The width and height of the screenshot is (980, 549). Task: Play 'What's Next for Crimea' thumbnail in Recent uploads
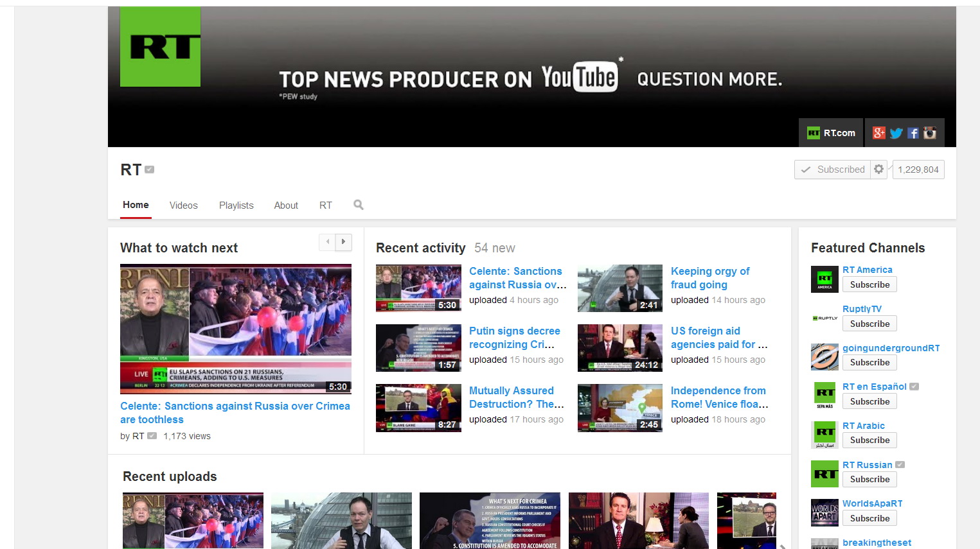[x=490, y=521]
